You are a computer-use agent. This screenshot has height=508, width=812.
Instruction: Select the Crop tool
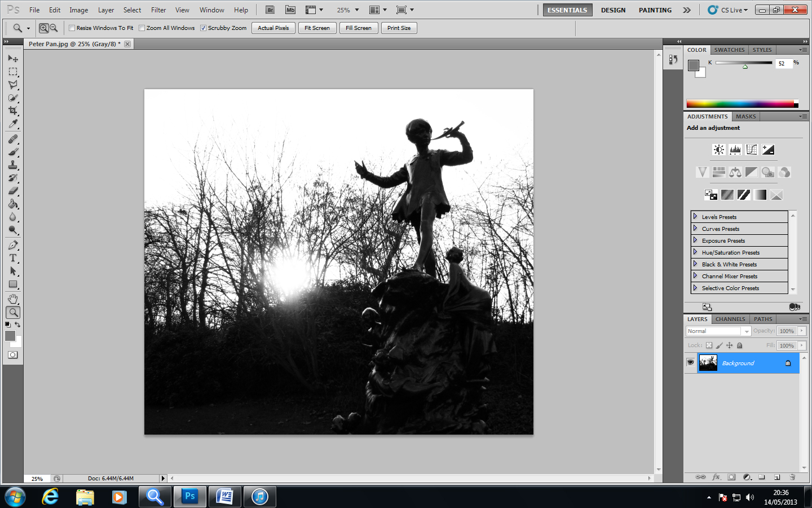(x=13, y=111)
